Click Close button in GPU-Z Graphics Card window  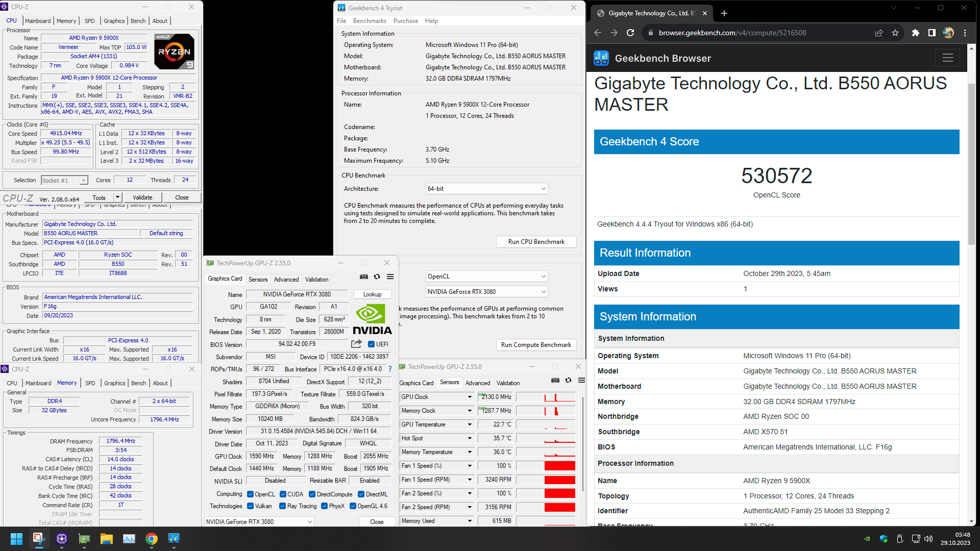click(x=377, y=521)
